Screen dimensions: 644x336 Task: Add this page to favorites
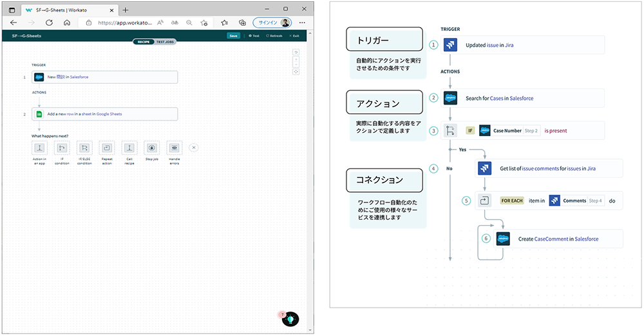tap(204, 23)
